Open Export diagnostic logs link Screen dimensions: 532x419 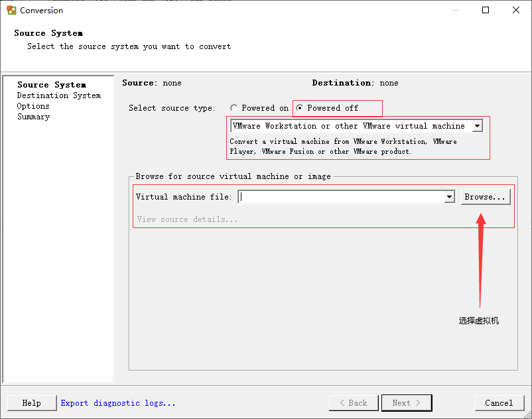point(118,403)
